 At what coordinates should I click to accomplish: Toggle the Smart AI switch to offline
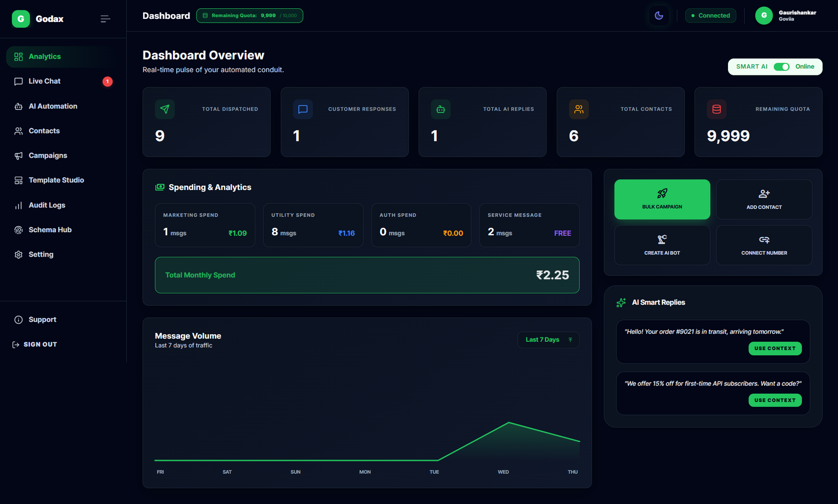[782, 66]
